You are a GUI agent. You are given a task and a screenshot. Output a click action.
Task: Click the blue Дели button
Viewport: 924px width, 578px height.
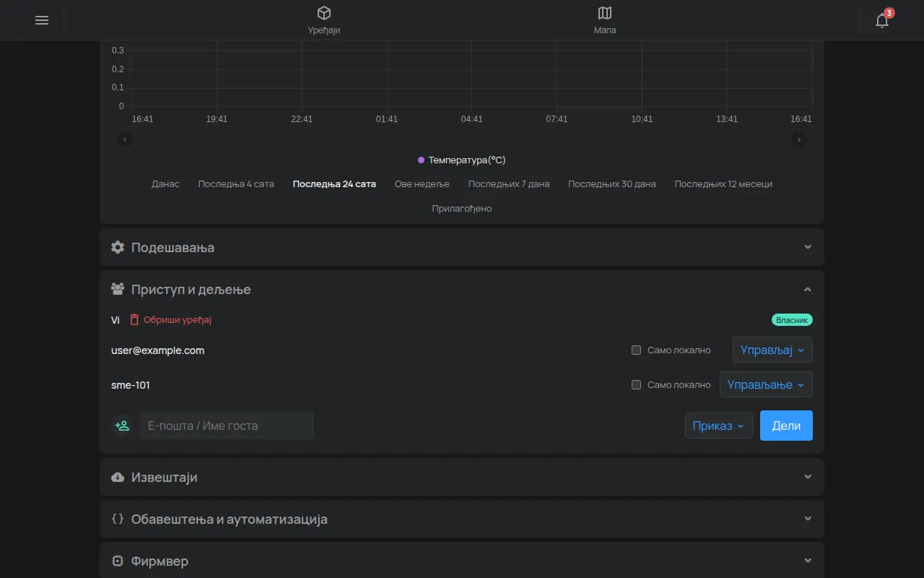(x=786, y=426)
